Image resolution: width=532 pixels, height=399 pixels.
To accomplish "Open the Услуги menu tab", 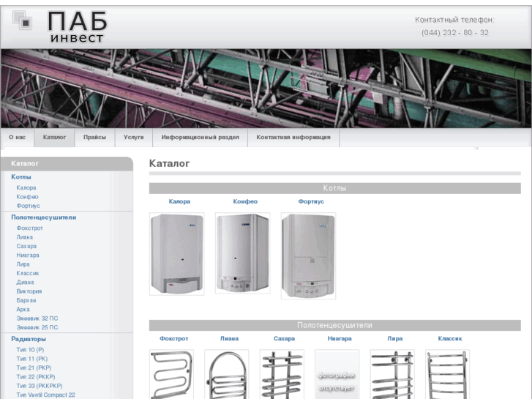I will coord(134,137).
